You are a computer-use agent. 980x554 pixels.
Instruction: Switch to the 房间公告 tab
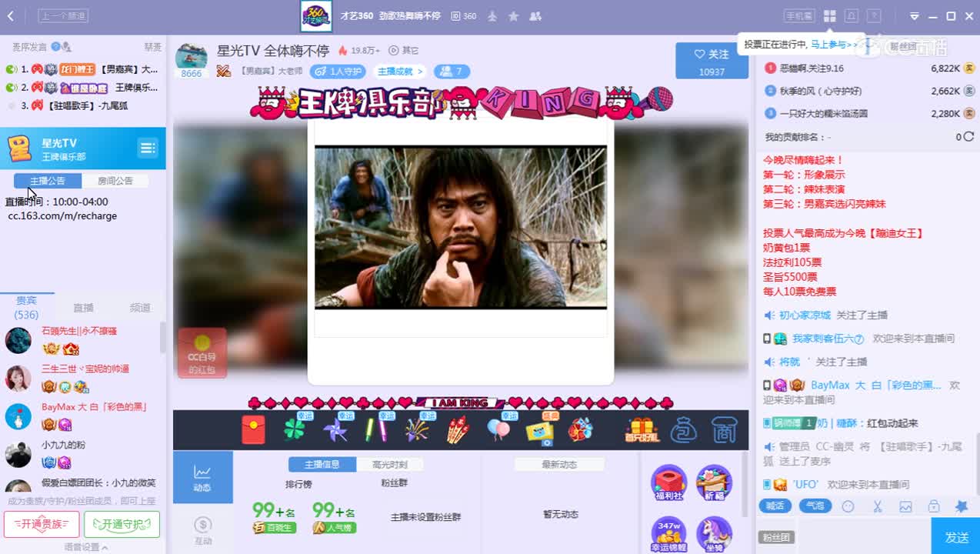click(115, 181)
